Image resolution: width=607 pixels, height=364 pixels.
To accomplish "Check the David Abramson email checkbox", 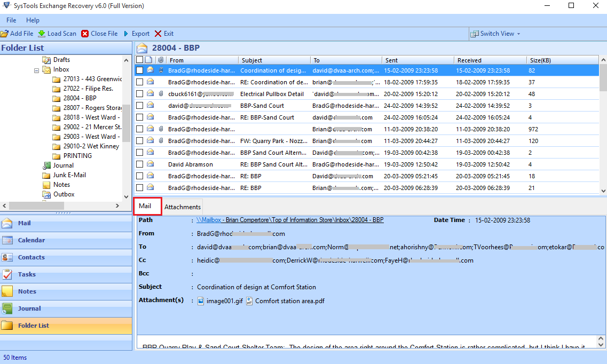I will click(140, 164).
